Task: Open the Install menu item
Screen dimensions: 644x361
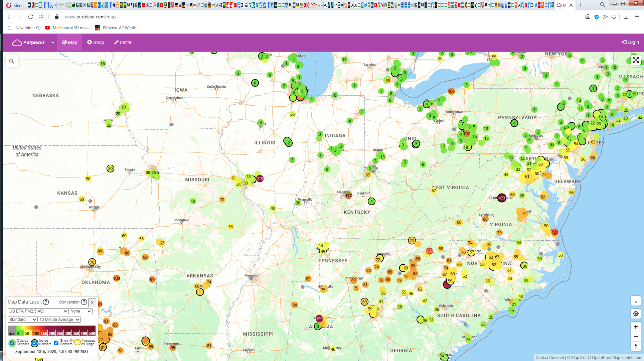Action: click(x=123, y=42)
